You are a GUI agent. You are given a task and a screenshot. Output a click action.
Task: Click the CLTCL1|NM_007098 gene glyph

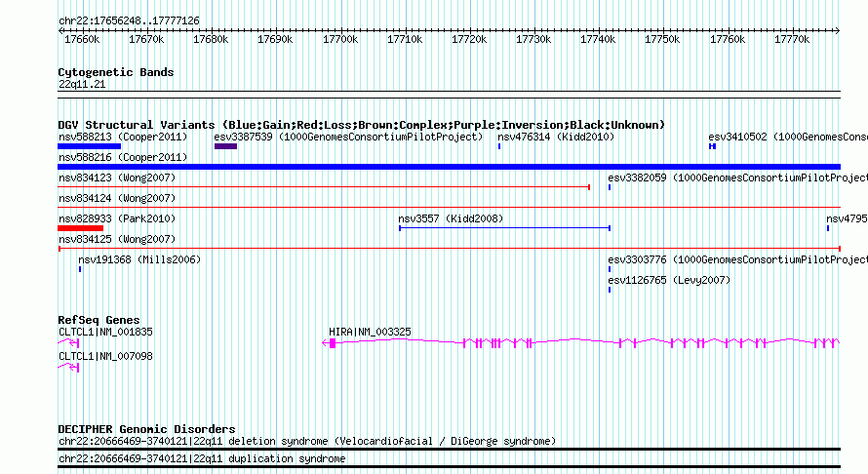pyautogui.click(x=68, y=368)
